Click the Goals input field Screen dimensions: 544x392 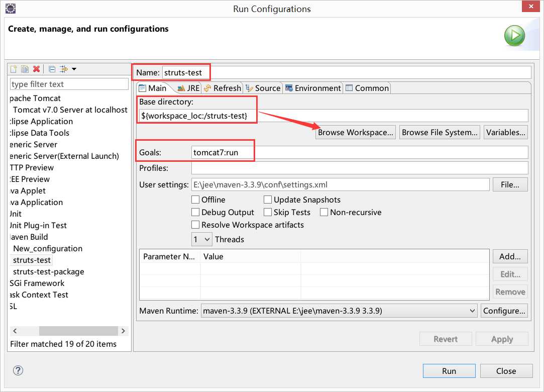coord(360,152)
